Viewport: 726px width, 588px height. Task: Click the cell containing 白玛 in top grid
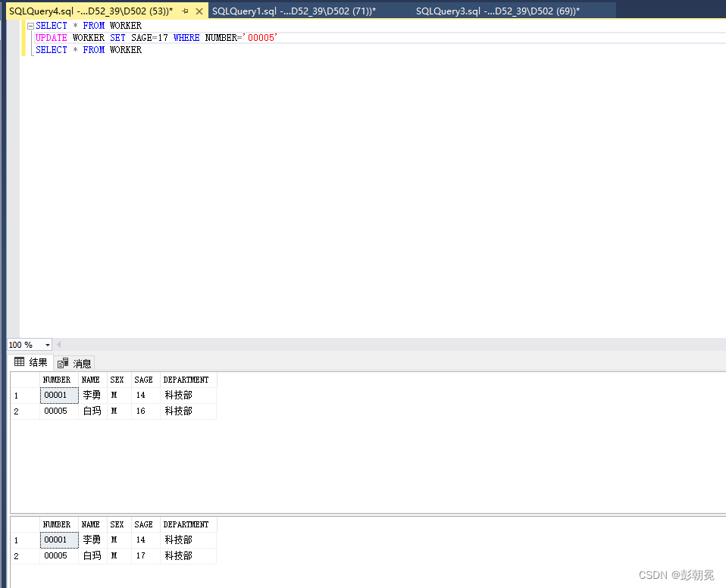coord(92,411)
